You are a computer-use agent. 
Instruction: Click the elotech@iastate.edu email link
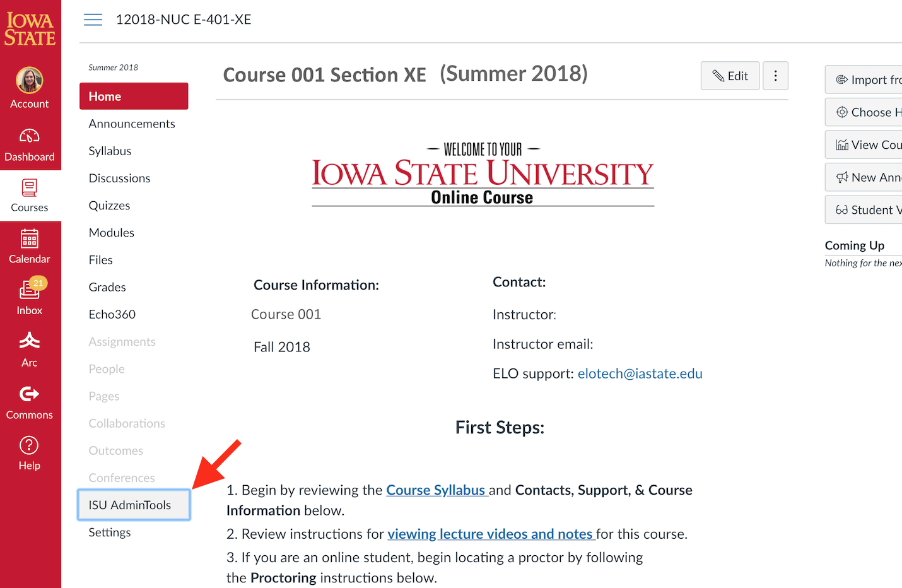pyautogui.click(x=640, y=373)
